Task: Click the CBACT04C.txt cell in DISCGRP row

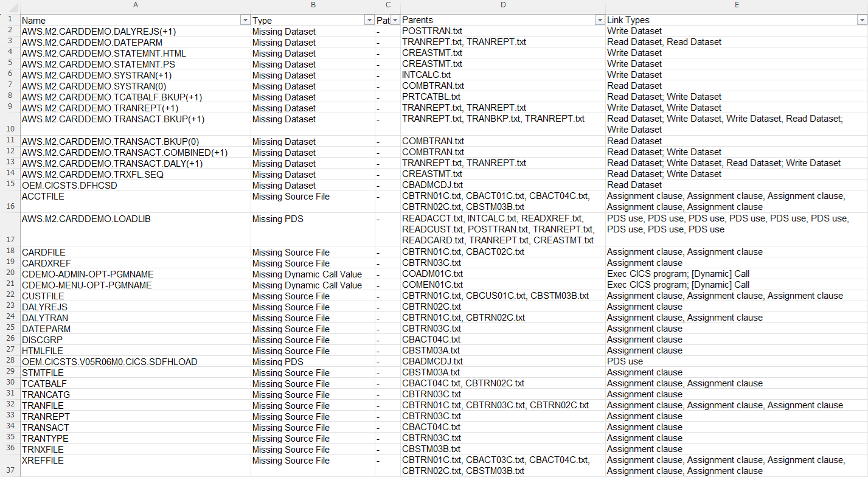Action: point(503,339)
